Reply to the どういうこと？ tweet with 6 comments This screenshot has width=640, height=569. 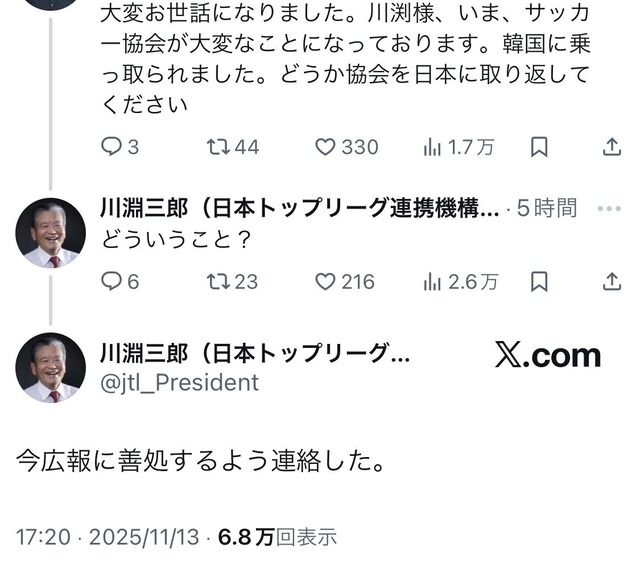tap(120, 282)
